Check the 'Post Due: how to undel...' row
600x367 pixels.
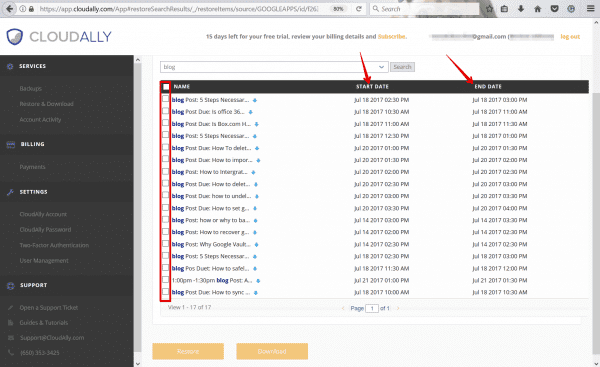coord(165,195)
